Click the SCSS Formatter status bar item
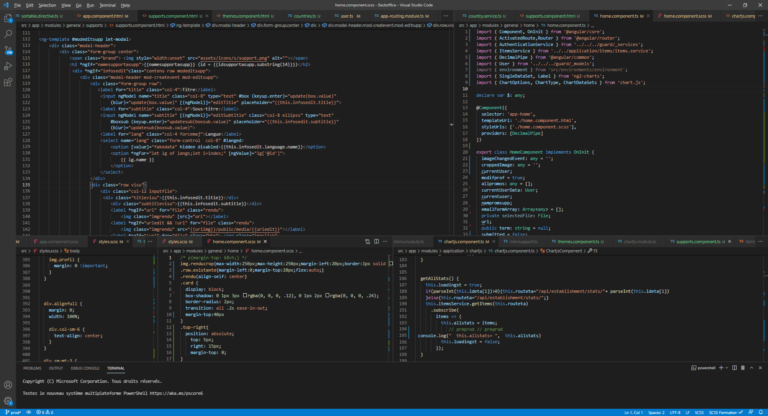768x416 pixels. coord(726,413)
